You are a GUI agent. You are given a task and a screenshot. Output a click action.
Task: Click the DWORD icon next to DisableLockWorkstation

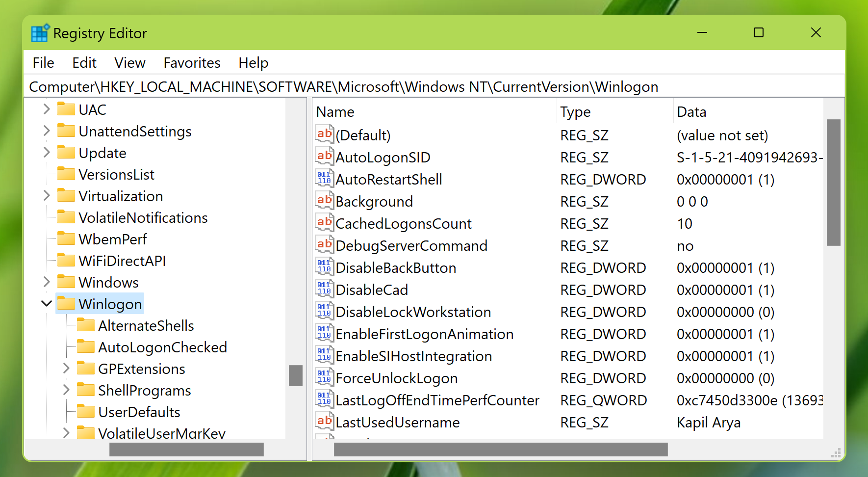324,311
